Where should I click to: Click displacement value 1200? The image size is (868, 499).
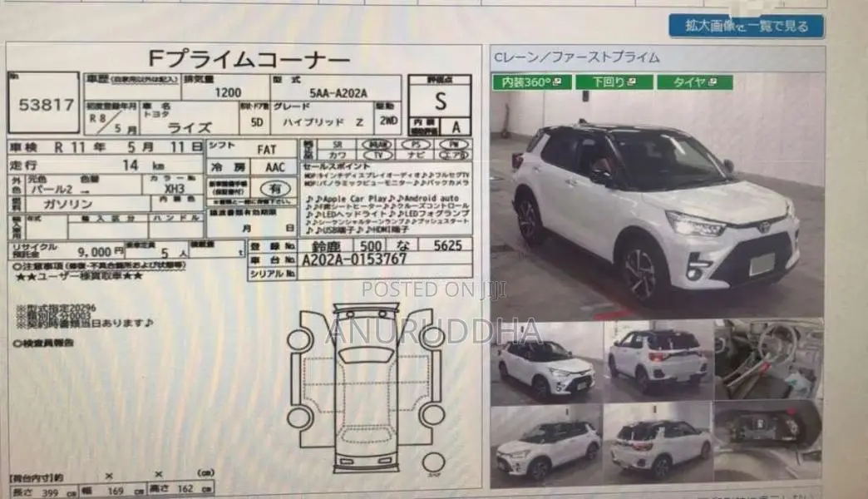tap(228, 92)
